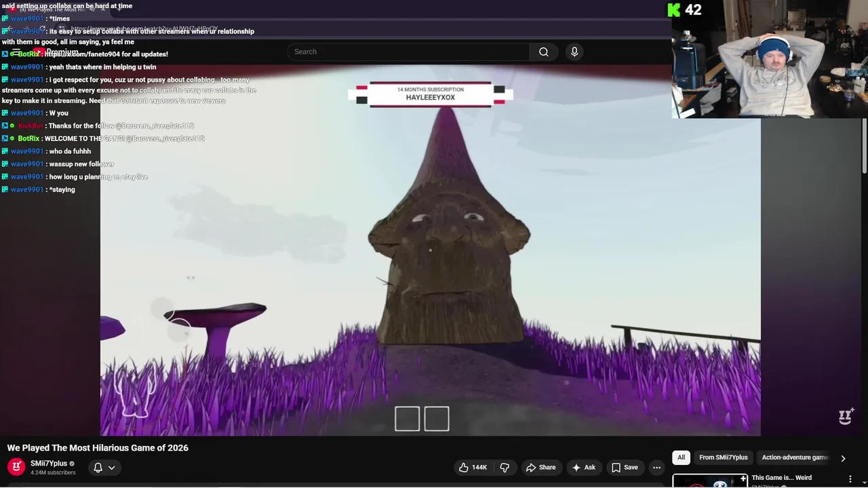The width and height of the screenshot is (868, 488).
Task: Click into the YouTube Search field
Action: click(408, 52)
